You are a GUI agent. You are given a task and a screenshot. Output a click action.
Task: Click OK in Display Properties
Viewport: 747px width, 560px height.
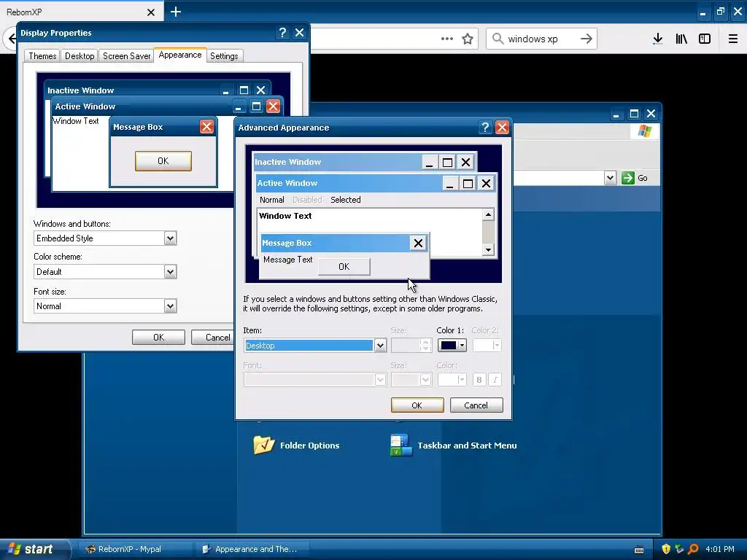[x=158, y=337]
